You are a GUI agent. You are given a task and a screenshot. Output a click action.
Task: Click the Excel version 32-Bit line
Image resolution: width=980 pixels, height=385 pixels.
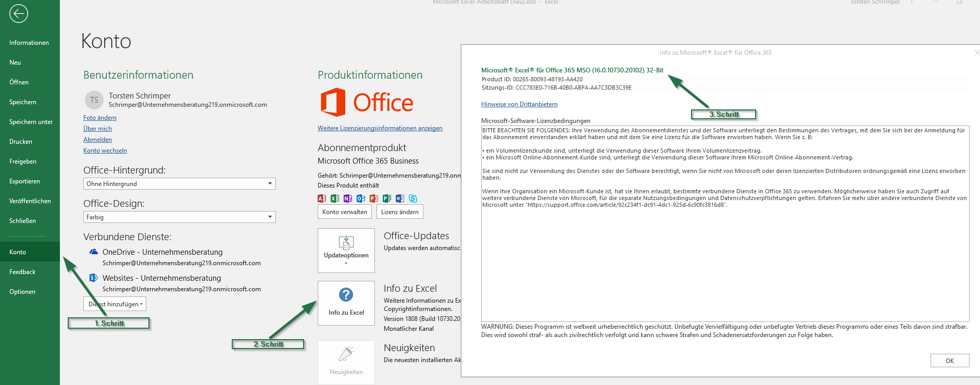(572, 70)
